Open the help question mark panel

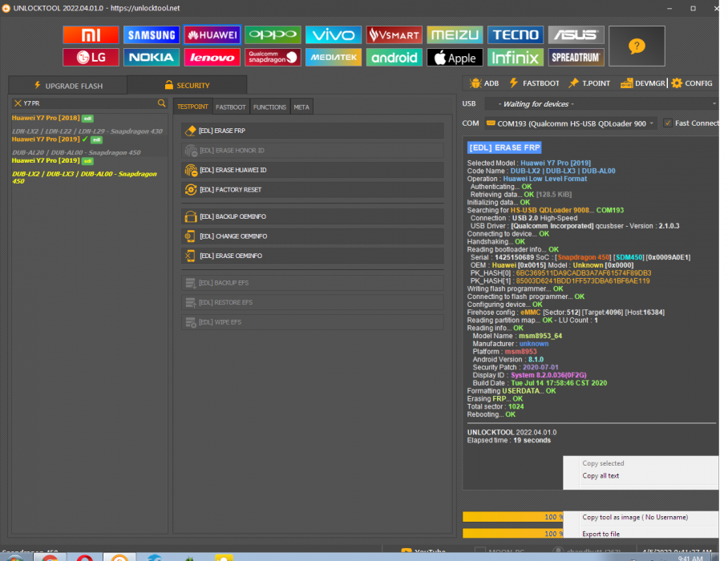[x=637, y=46]
